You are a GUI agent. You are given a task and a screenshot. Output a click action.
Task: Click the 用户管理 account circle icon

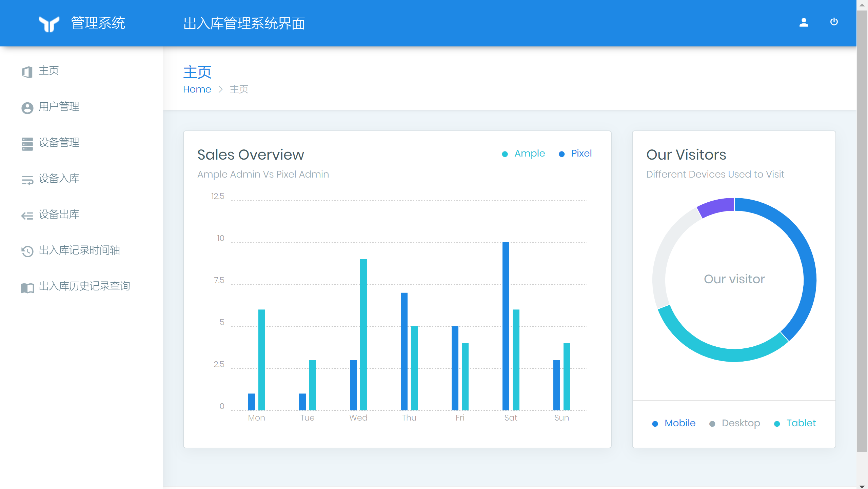[x=27, y=108]
